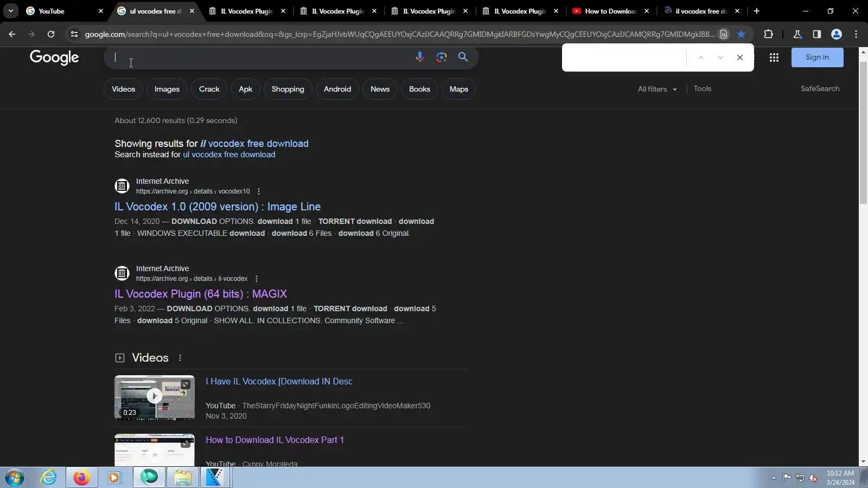Viewport: 868px width, 488px height.
Task: Go to next find-in-page match
Action: tap(720, 57)
